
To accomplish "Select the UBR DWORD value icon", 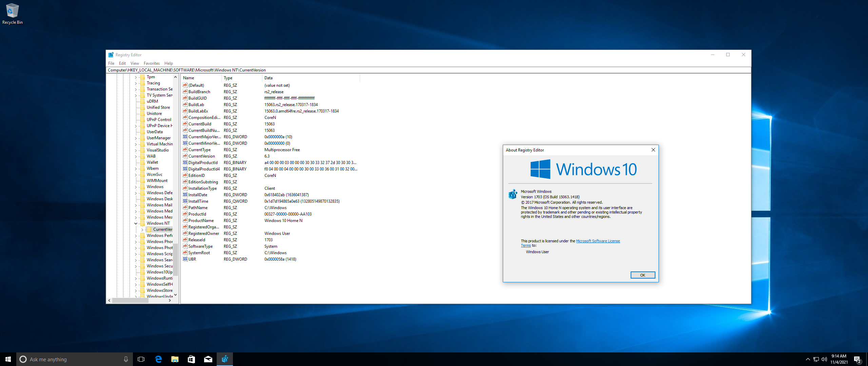I will 185,259.
